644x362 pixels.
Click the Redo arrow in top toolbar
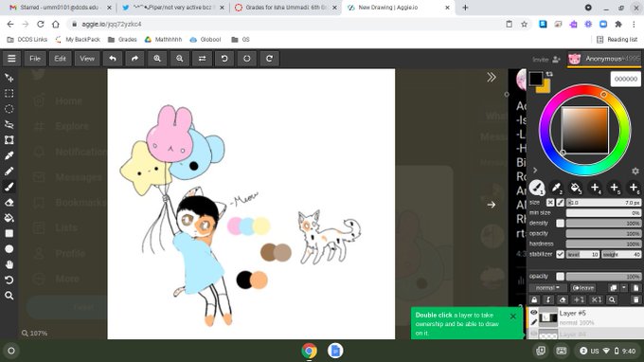[x=134, y=59]
